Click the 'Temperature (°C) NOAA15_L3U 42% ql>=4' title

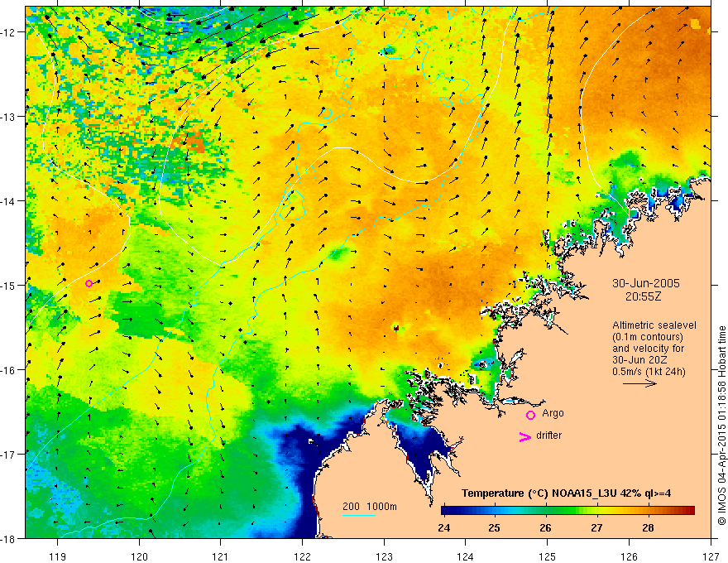[567, 493]
